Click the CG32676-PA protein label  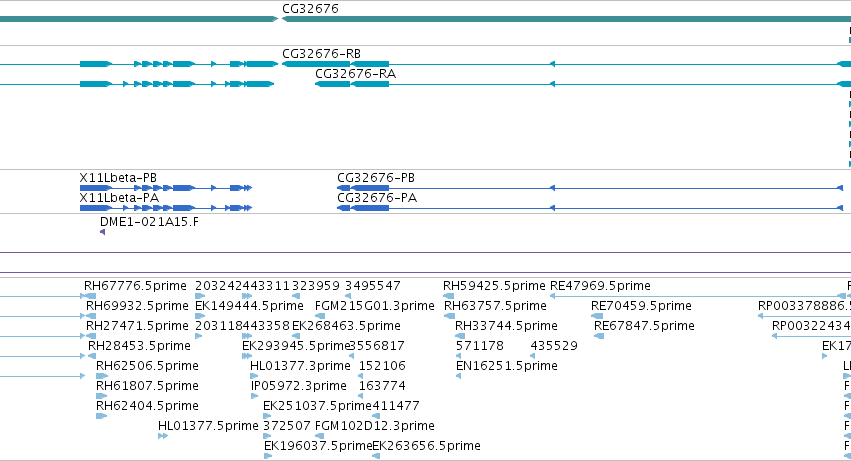(377, 198)
